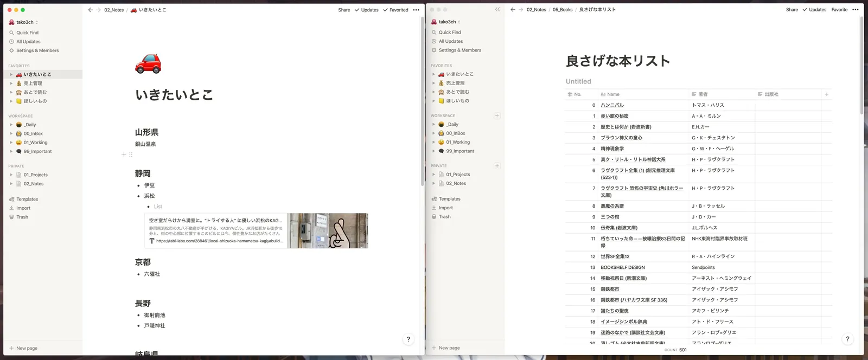Open the Hamamatsu bookmark thumbnail image
Viewport: 868px width, 360px height.
(328, 231)
